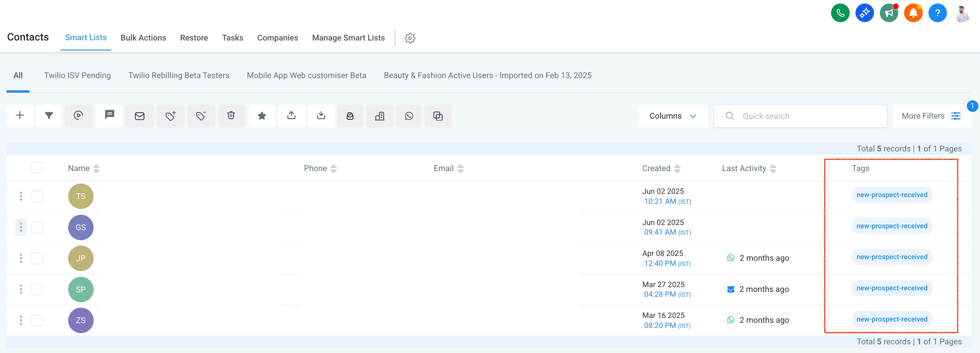Click the send review star icon
Image resolution: width=980 pixels, height=353 pixels.
coord(262,116)
